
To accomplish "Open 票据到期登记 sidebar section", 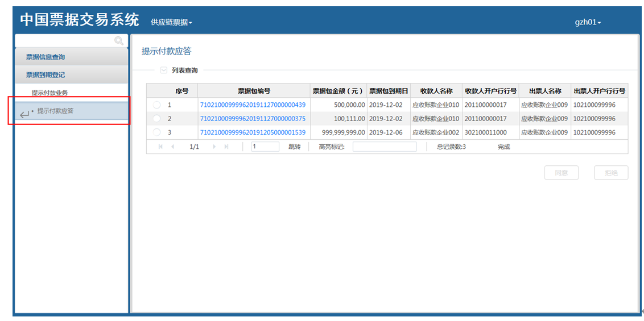I will [46, 74].
